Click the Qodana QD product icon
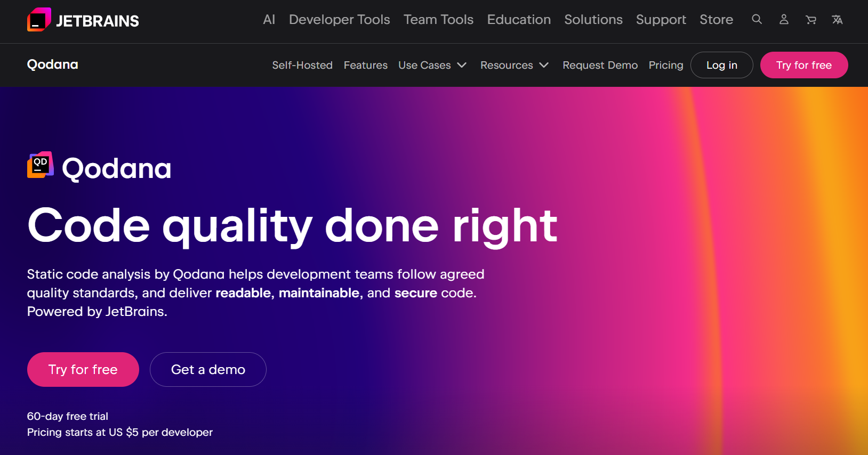868x455 pixels. point(41,165)
